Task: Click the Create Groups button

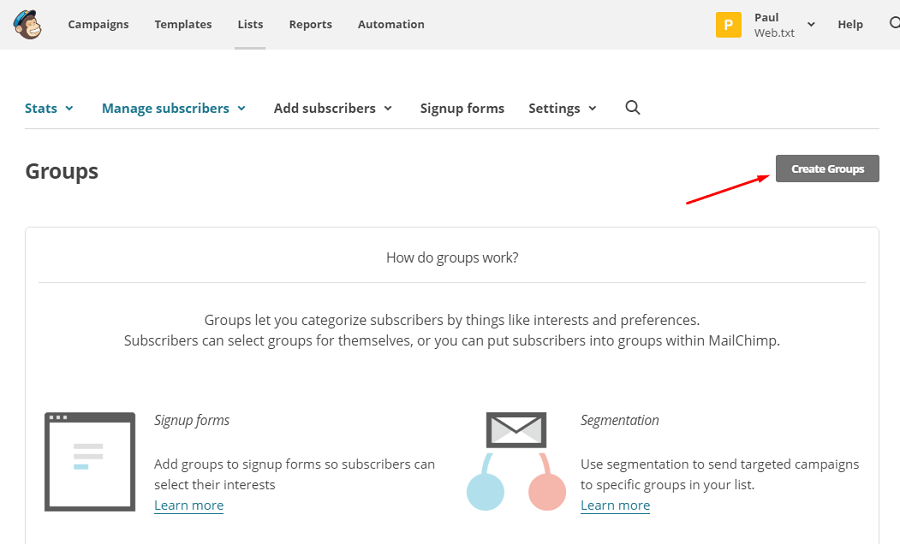Action: click(x=827, y=169)
